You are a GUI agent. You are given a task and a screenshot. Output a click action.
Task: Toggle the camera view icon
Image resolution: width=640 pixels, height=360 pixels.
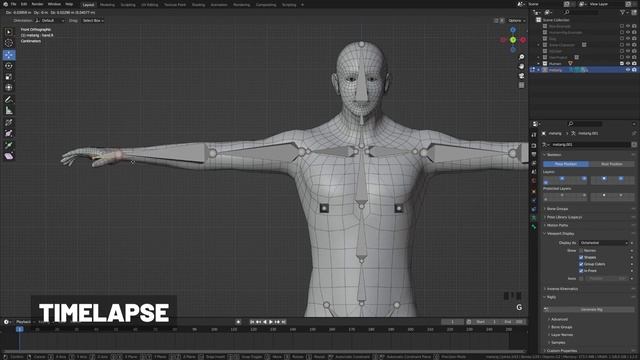pos(521,76)
